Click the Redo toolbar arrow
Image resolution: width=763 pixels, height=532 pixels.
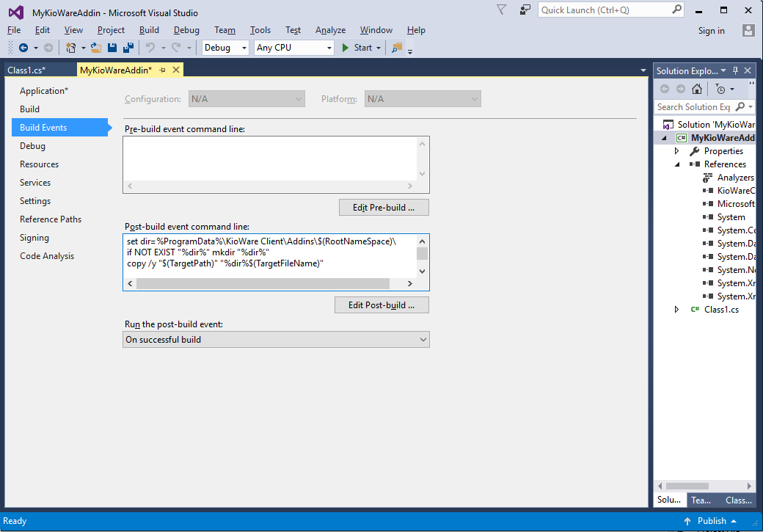click(x=176, y=48)
